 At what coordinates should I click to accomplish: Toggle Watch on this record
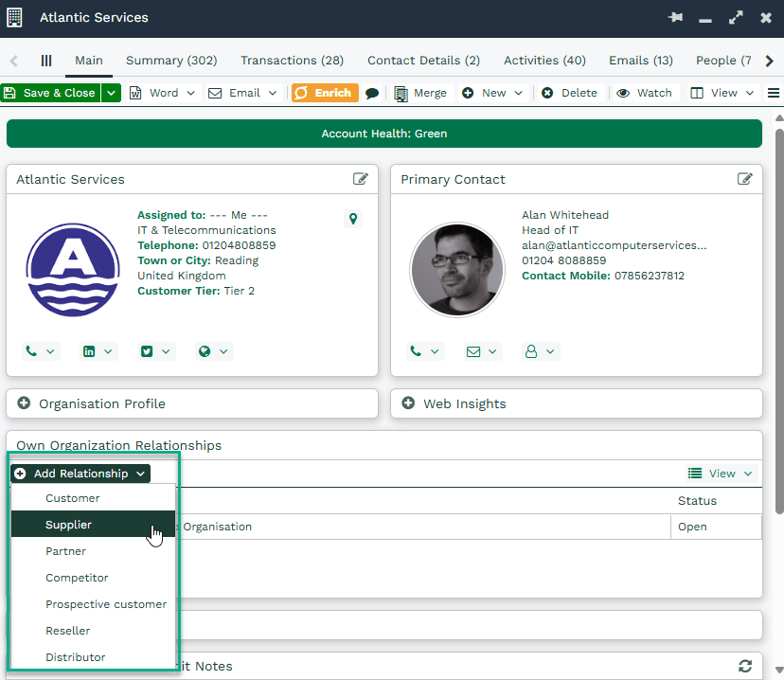[x=644, y=93]
